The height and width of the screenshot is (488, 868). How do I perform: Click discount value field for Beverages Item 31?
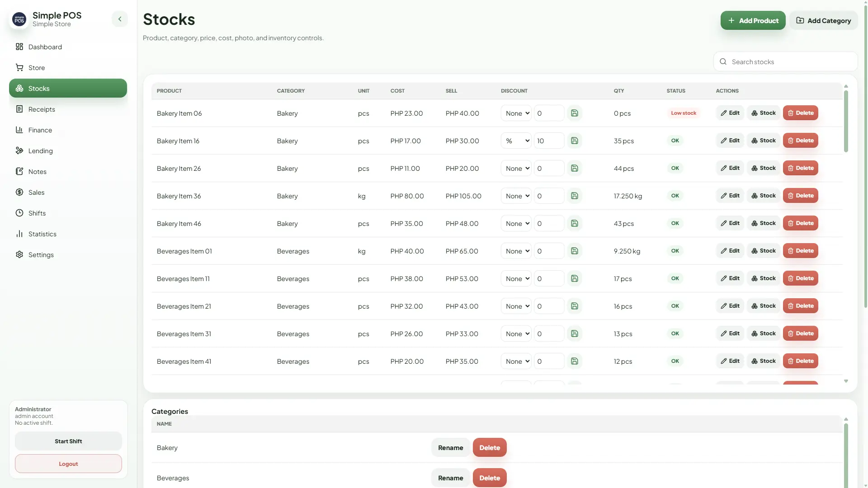pos(549,333)
